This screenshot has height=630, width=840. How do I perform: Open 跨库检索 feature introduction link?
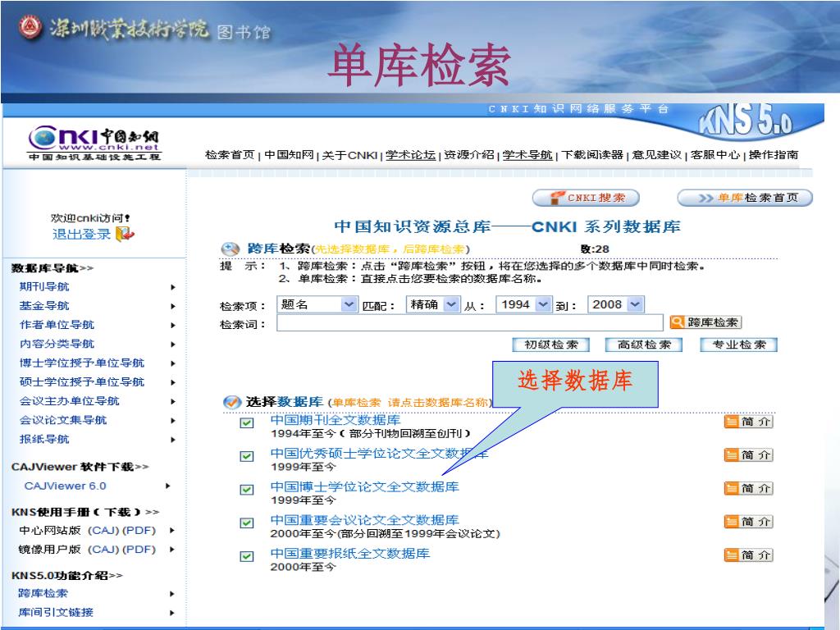43,593
